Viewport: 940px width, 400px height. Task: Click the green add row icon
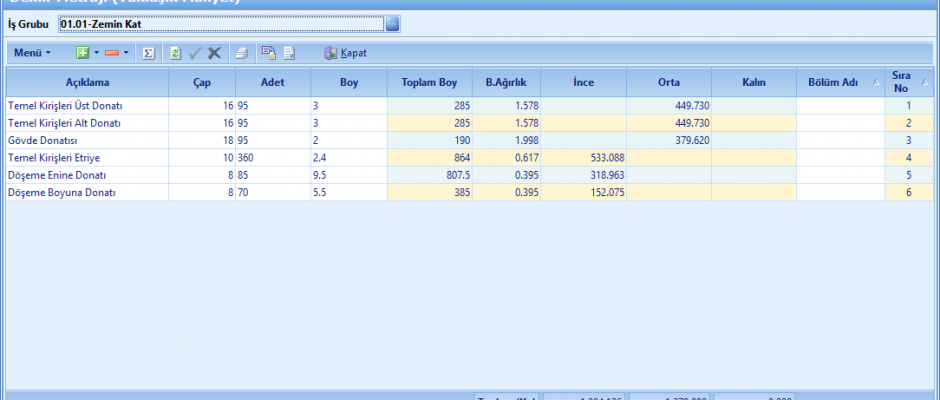[x=83, y=52]
